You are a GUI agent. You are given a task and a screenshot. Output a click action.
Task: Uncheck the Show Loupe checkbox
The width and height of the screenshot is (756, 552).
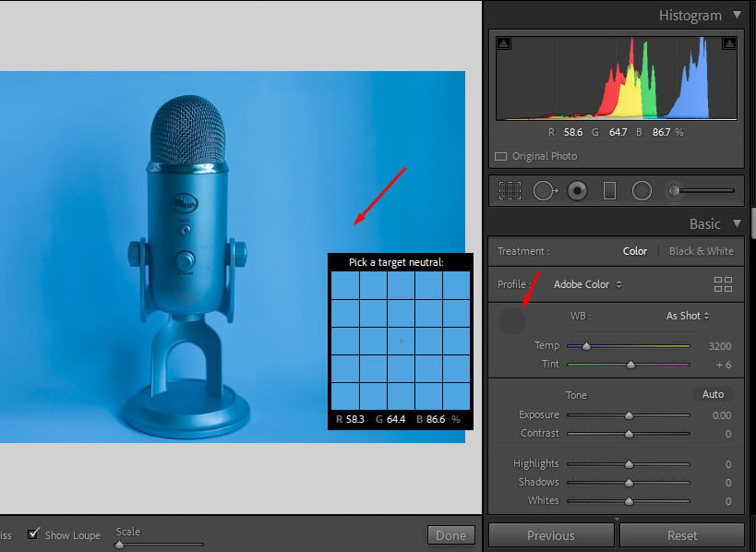(x=33, y=534)
